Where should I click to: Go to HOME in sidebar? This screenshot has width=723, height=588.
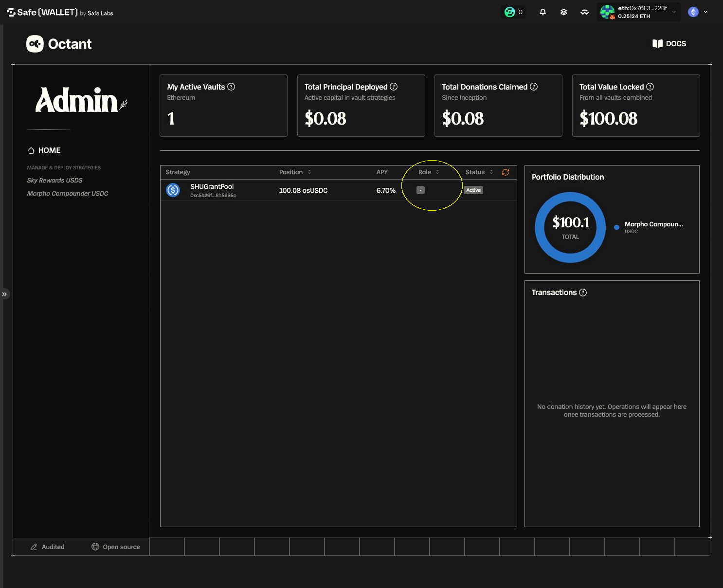[44, 150]
